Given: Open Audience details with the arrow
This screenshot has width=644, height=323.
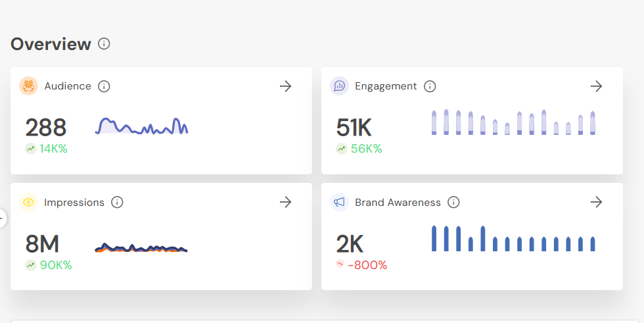Looking at the screenshot, I should tap(285, 86).
